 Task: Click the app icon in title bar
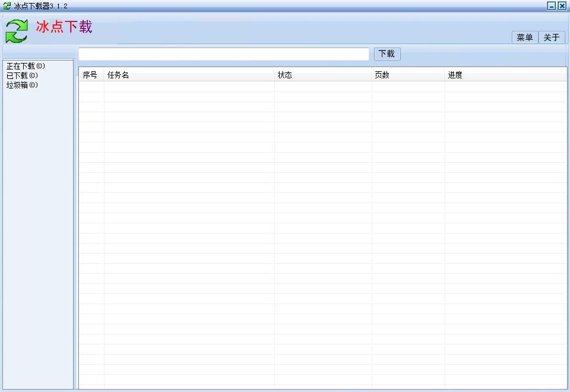coord(6,5)
